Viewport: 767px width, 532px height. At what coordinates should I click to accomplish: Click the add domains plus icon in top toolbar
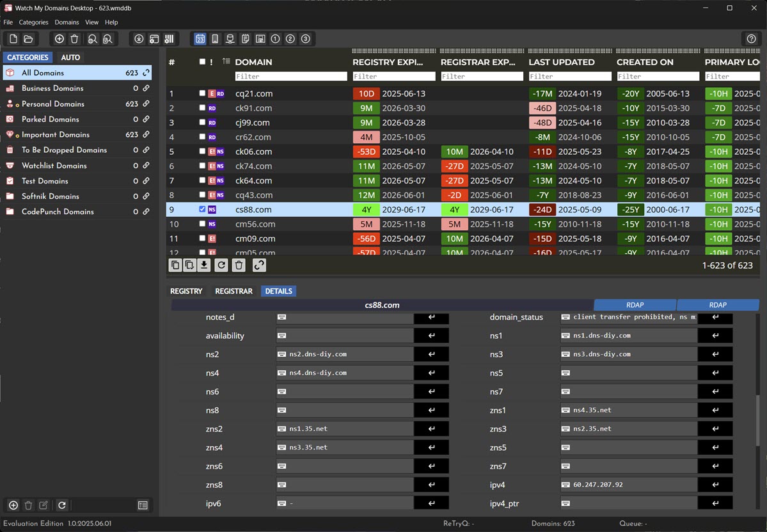pos(59,38)
